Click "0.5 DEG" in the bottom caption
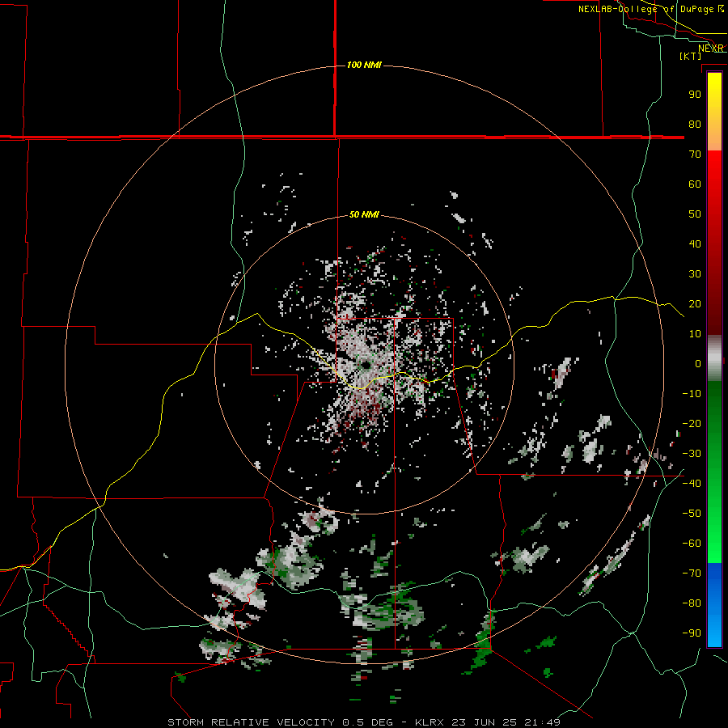Image resolution: width=728 pixels, height=728 pixels. pos(368,722)
